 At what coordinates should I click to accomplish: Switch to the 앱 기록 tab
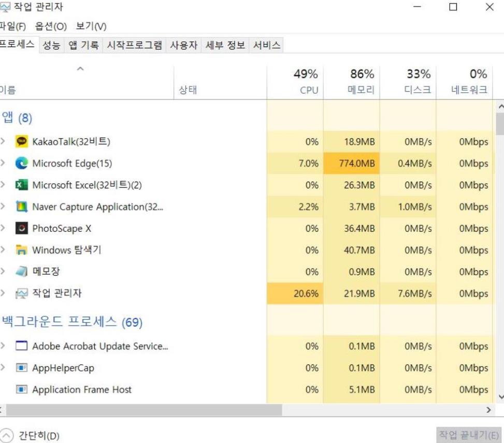(x=83, y=45)
